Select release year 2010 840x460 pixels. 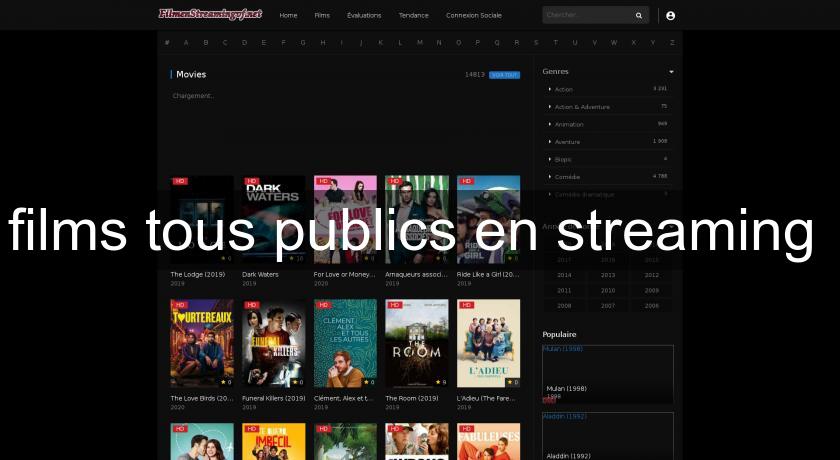(608, 290)
